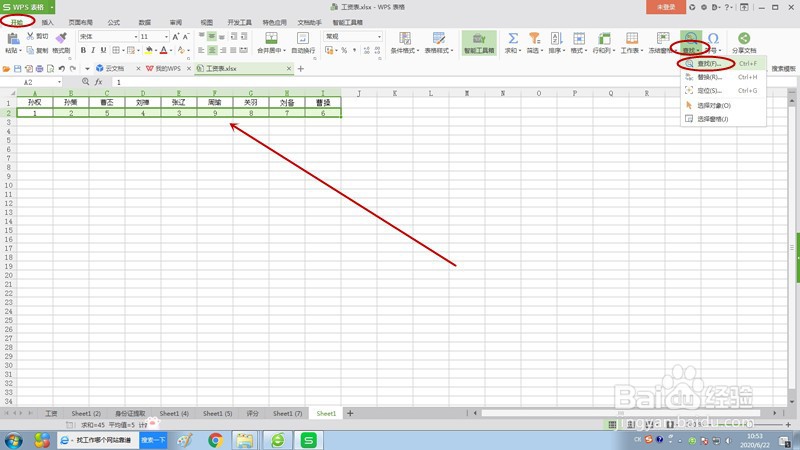
Task: Click the Cut (剪切) scissors icon
Action: pyautogui.click(x=30, y=36)
